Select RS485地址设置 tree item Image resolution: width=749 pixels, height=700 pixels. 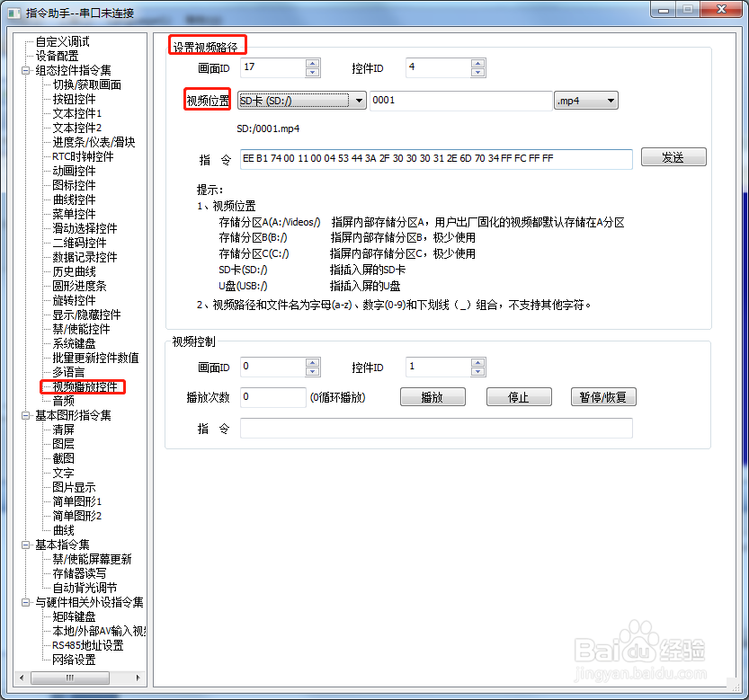(x=88, y=645)
